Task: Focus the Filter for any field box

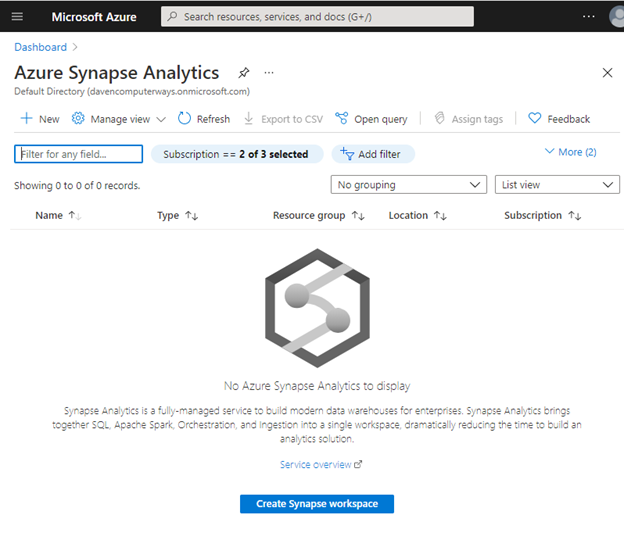Action: (x=78, y=154)
